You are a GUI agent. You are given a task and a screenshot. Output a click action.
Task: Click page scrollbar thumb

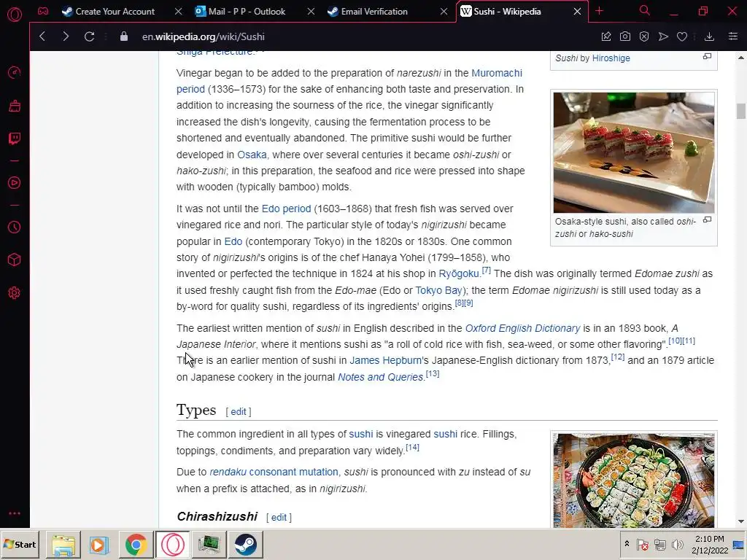pyautogui.click(x=740, y=111)
